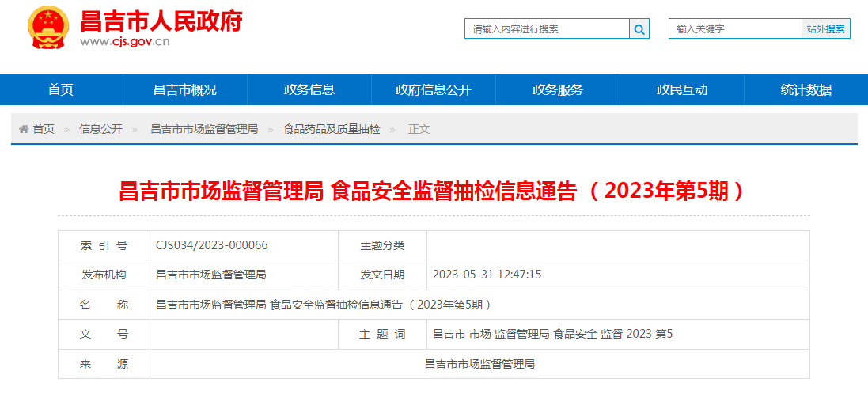Click the national emblem logo
This screenshot has height=394, width=868.
pyautogui.click(x=48, y=29)
